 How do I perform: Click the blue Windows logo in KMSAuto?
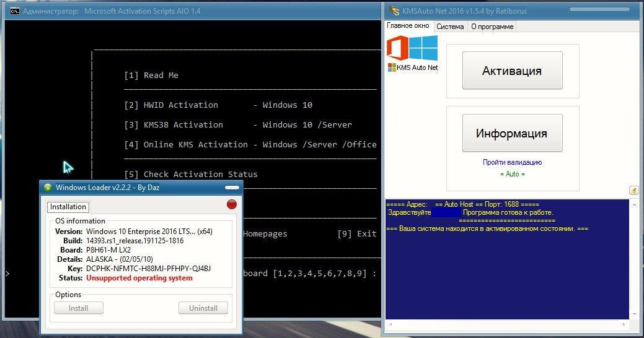click(425, 48)
